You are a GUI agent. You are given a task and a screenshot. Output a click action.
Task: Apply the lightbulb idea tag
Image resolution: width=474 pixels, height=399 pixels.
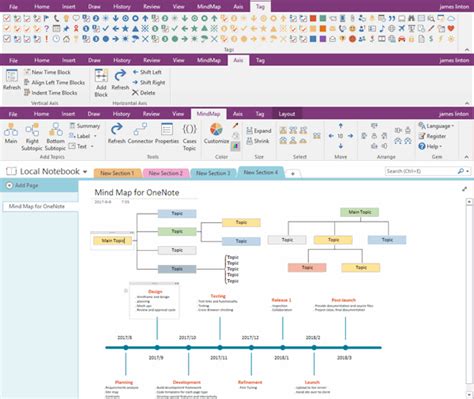tap(66, 18)
